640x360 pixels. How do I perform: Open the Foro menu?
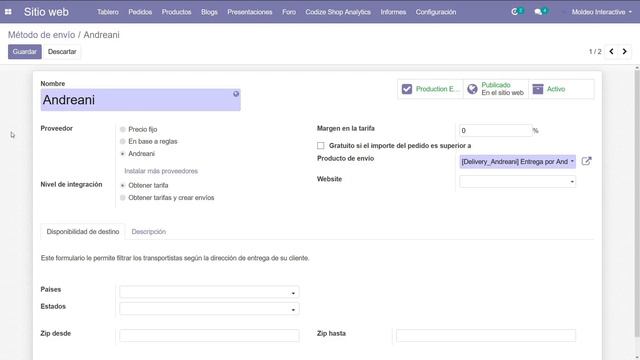point(289,12)
